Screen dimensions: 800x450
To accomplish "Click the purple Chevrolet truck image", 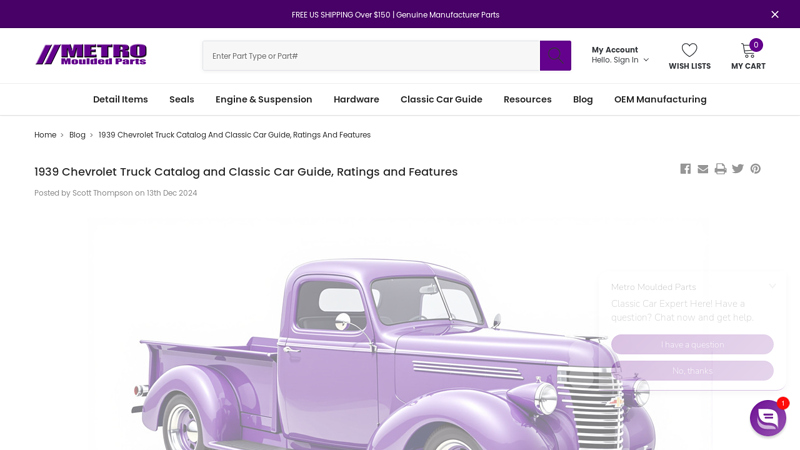I will coord(398,334).
